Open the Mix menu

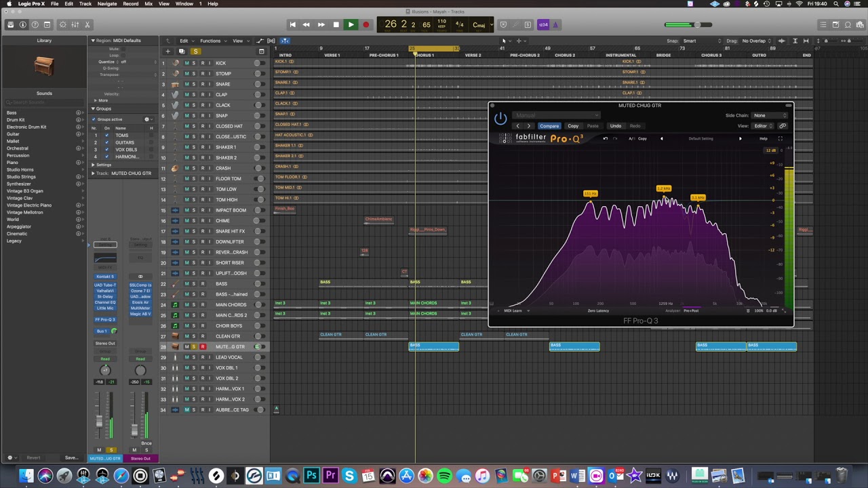[x=149, y=4]
